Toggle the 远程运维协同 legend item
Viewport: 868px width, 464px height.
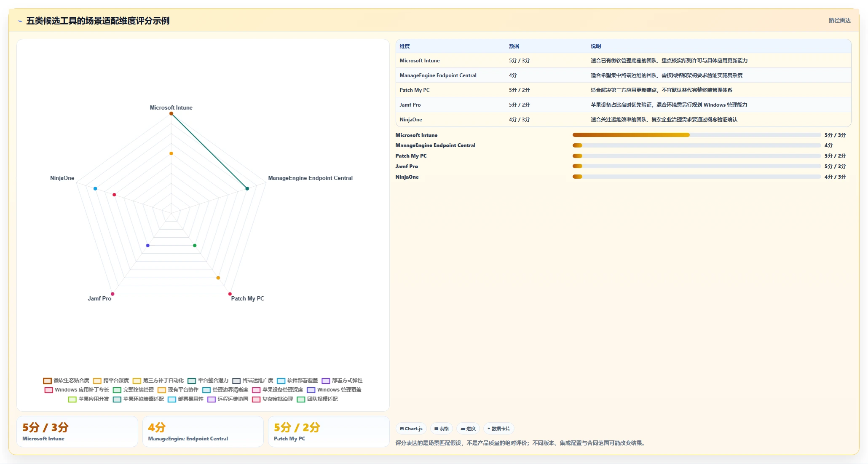click(228, 399)
